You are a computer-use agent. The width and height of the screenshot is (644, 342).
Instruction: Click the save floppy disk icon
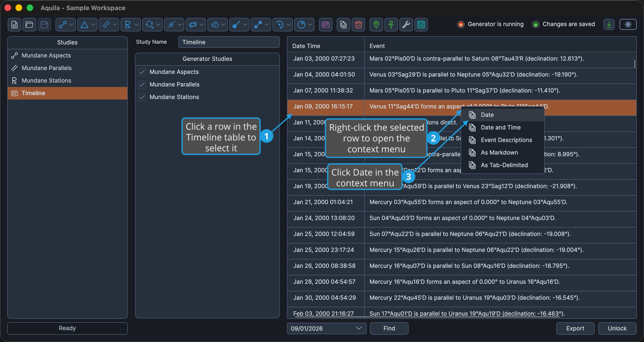click(44, 25)
